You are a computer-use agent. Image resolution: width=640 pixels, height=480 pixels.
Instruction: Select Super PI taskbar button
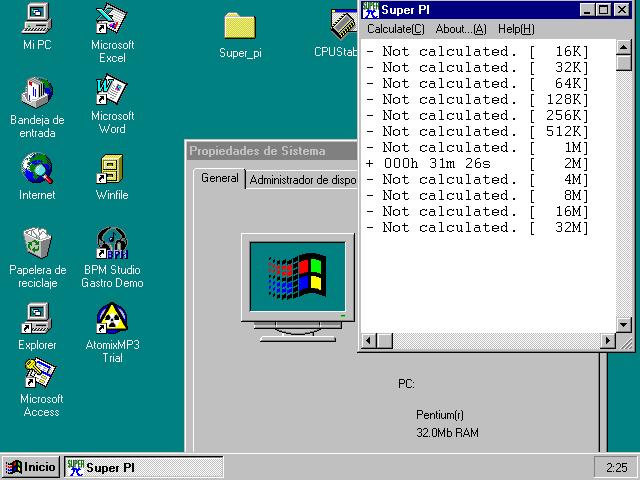coord(143,467)
